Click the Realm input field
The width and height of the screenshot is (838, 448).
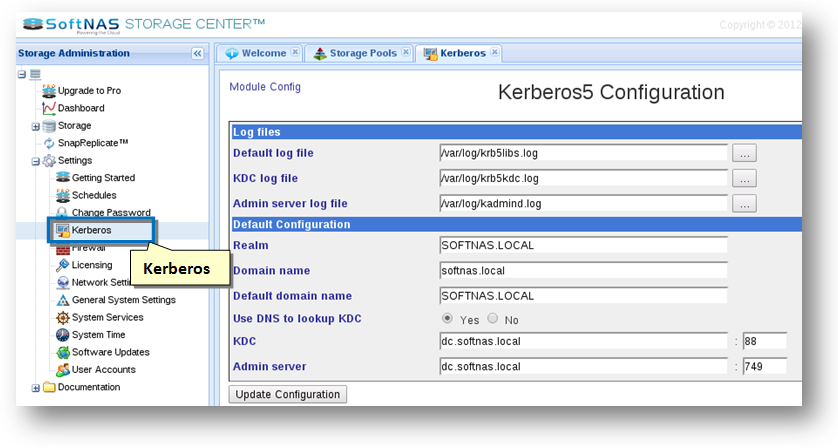tap(584, 245)
